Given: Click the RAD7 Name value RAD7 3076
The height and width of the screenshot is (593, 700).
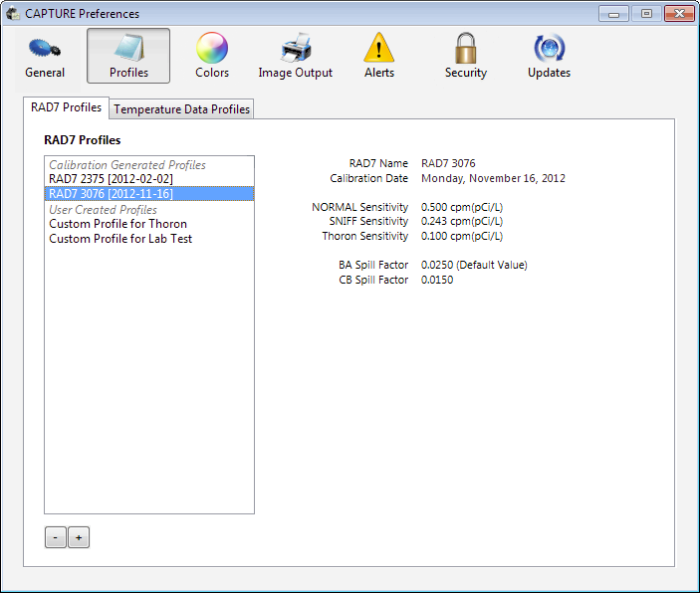Looking at the screenshot, I should (448, 163).
